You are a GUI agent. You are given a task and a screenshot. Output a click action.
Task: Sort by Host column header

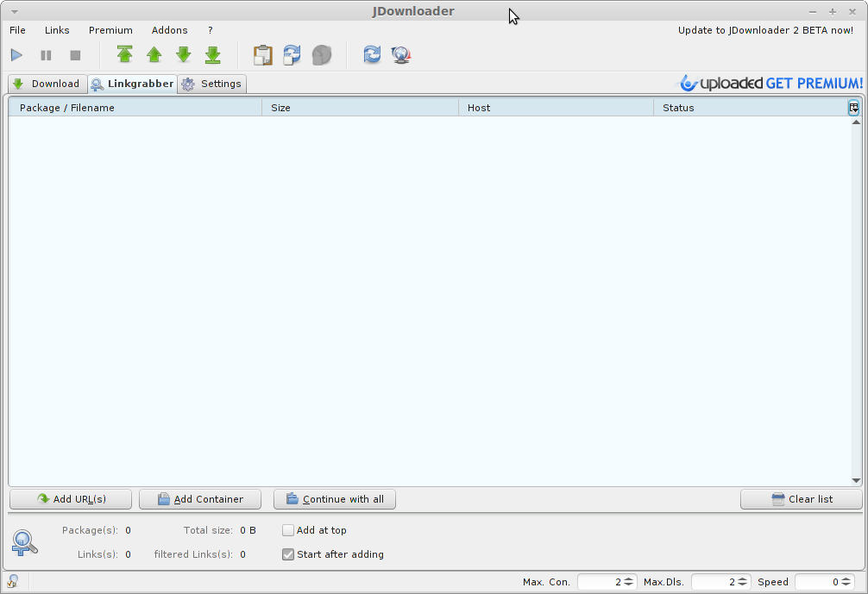point(556,107)
